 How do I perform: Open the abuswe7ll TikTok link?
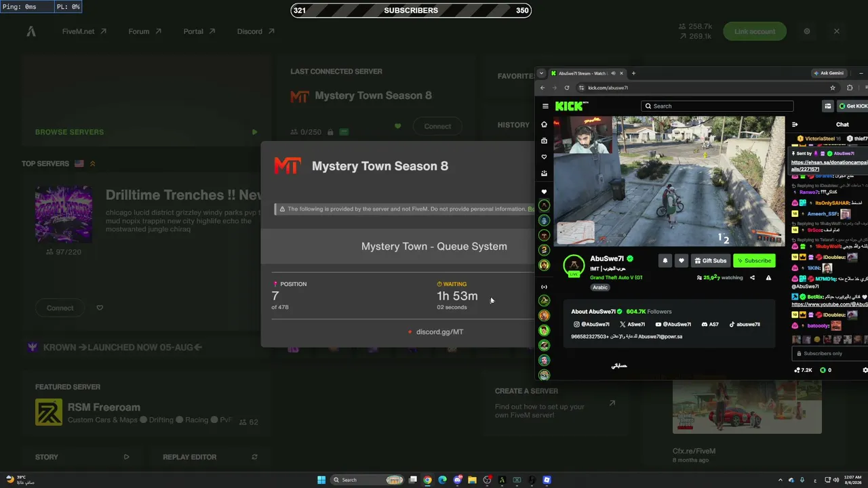point(745,324)
